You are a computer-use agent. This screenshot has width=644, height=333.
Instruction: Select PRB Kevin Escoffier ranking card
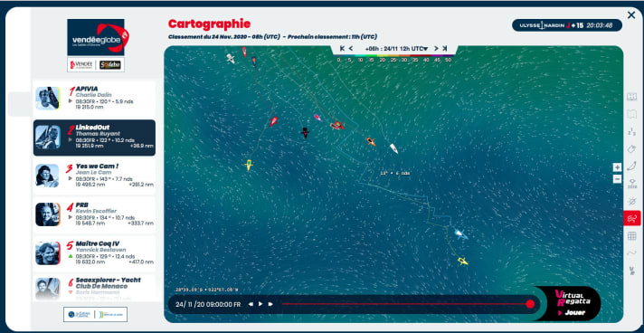point(94,214)
